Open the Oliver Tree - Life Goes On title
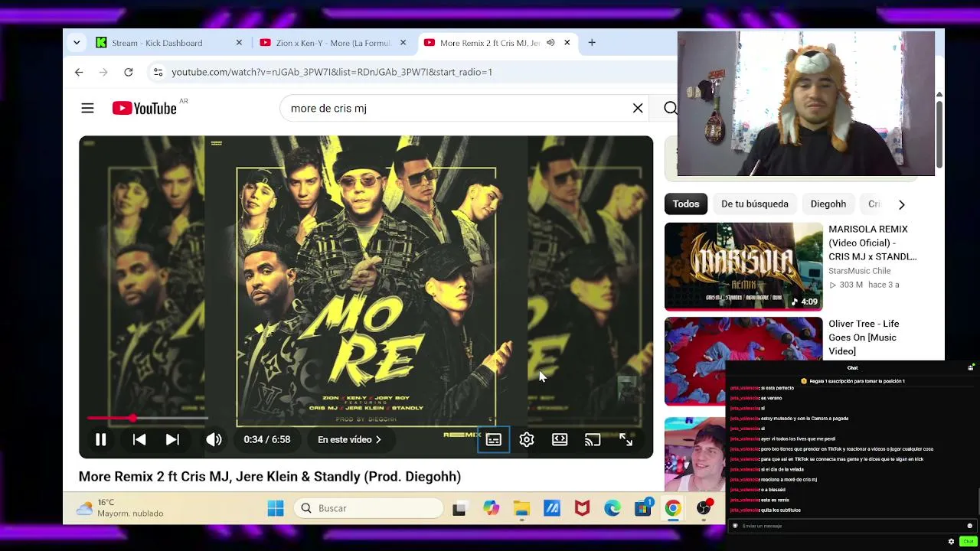Viewport: 980px width, 551px height. click(x=864, y=337)
